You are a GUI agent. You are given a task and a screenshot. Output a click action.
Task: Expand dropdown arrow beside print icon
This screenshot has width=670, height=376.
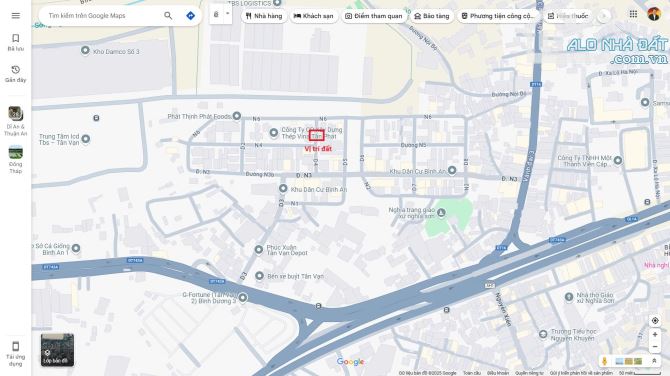coord(228,14)
